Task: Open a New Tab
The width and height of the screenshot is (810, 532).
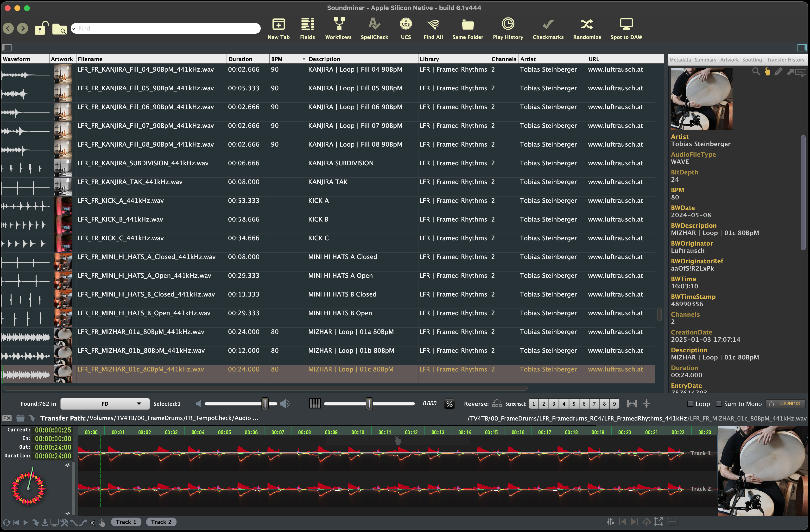Action: click(x=278, y=29)
